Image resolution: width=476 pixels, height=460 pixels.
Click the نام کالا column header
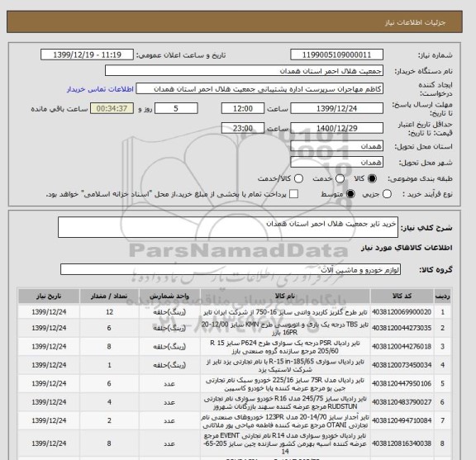(x=285, y=296)
